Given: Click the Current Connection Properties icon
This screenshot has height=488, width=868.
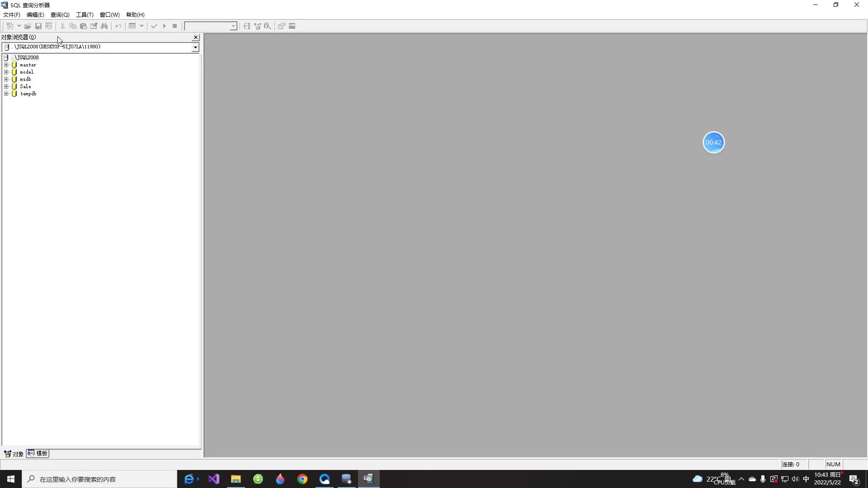Looking at the screenshot, I should [281, 26].
